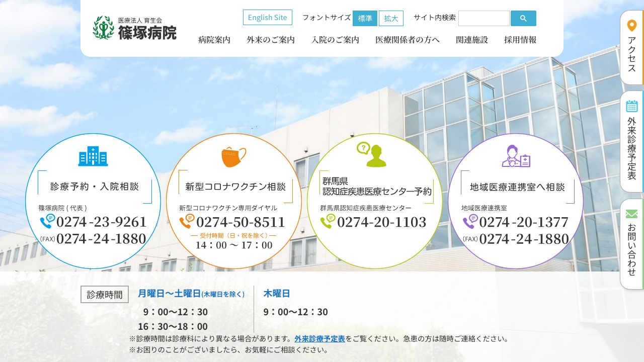This screenshot has height=362, width=644.
Task: Switch to the English Site
Action: point(267,17)
